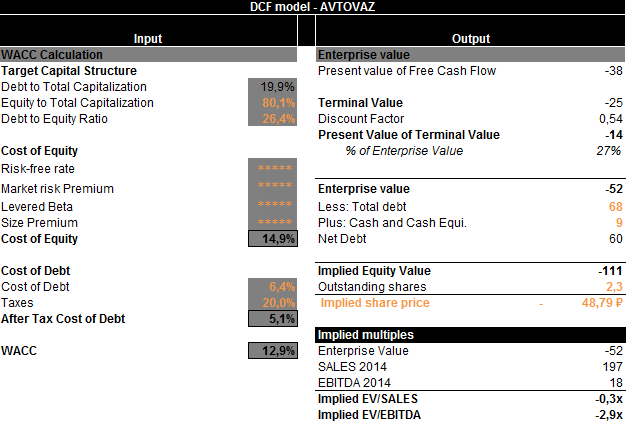Select the Levered Beta input cell

272,205
